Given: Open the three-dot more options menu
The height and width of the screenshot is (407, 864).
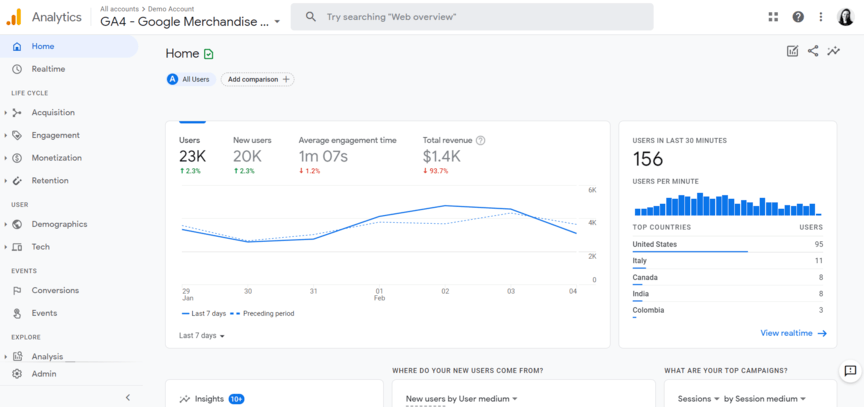Looking at the screenshot, I should tap(821, 17).
